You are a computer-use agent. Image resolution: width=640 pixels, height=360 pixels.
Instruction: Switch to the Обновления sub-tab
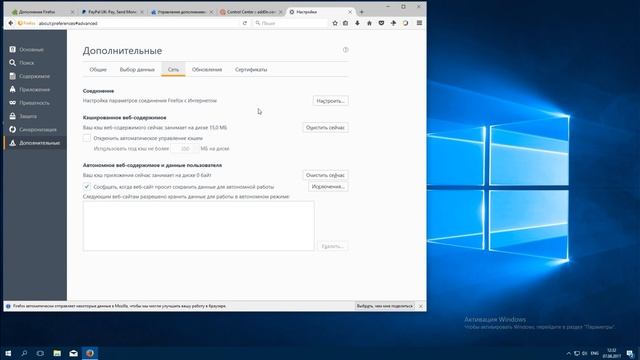[x=207, y=70]
